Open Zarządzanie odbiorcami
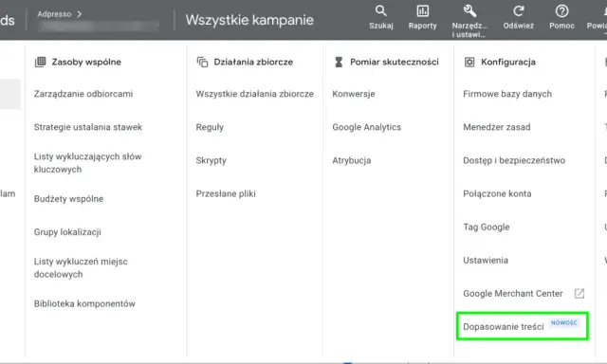Viewport: 607px width, 364px height. tap(83, 94)
